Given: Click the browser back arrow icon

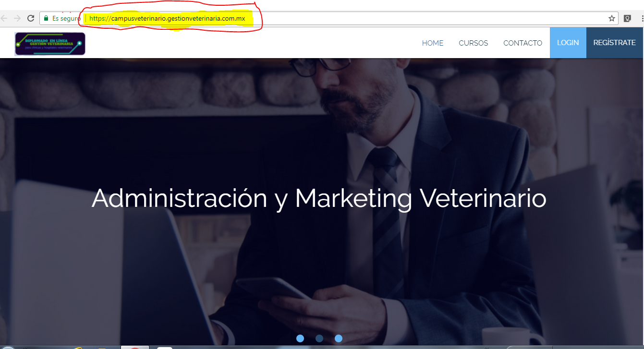Looking at the screenshot, I should 5,18.
